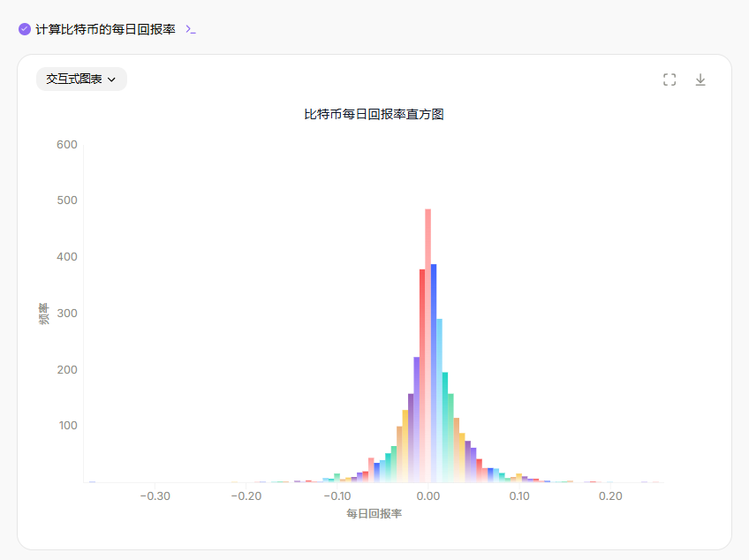Click the x-axis title 每日回报率

(374, 514)
